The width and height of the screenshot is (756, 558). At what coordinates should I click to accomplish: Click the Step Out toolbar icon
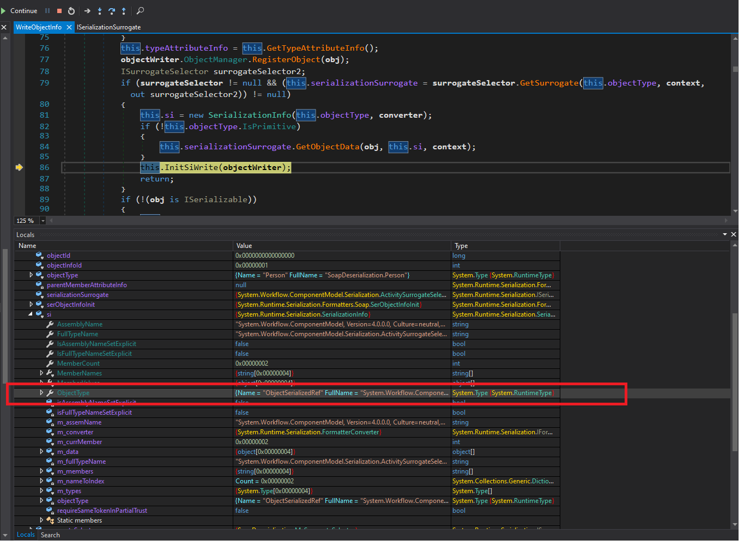(x=124, y=11)
